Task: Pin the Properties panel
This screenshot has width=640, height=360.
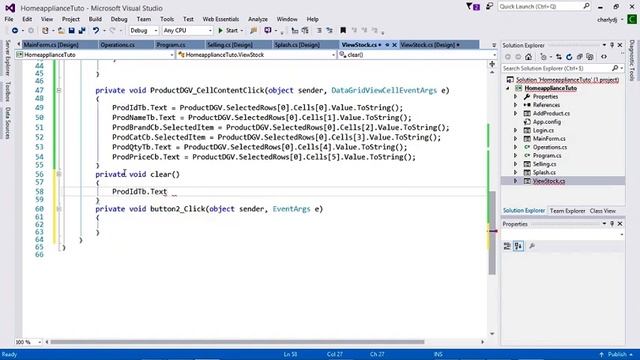Action: pos(612,224)
